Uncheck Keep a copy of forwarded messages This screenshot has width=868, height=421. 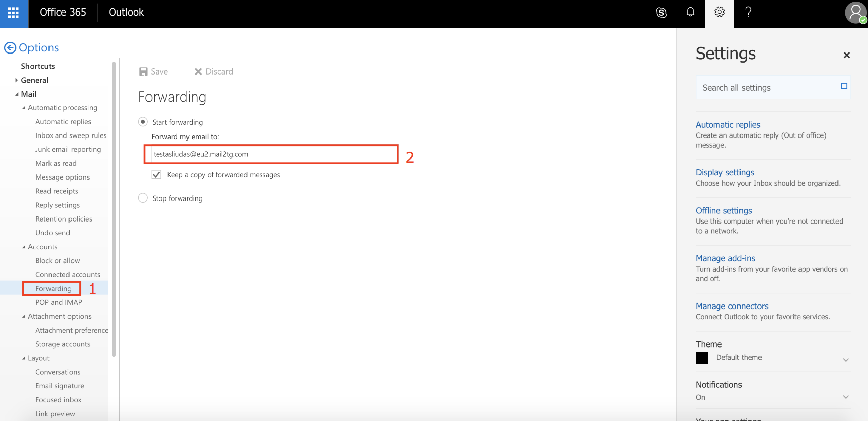click(156, 175)
